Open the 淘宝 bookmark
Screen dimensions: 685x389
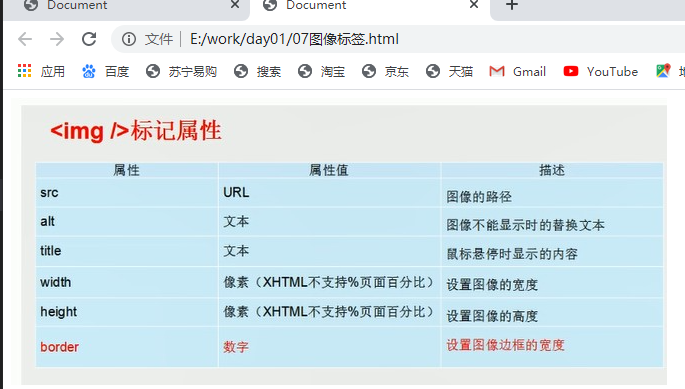click(322, 71)
